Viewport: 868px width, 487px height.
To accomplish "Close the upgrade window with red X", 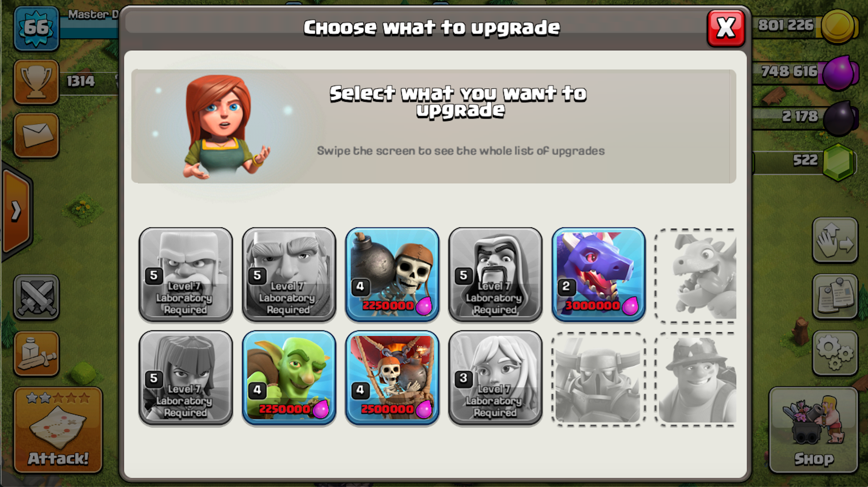I will point(726,28).
